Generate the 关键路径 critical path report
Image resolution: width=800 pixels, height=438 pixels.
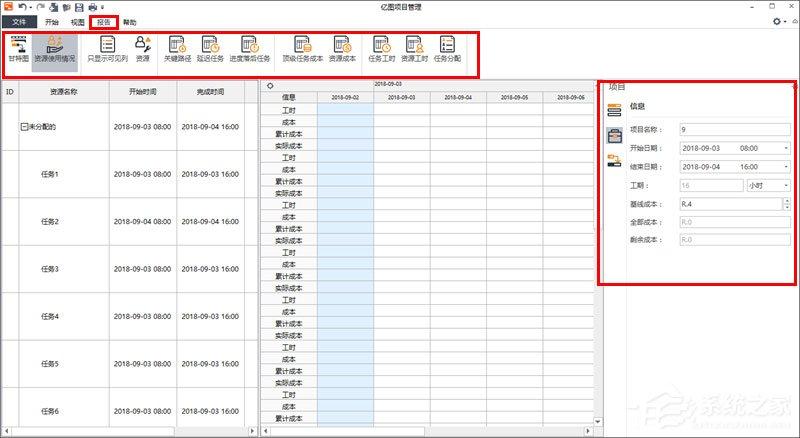tap(178, 50)
